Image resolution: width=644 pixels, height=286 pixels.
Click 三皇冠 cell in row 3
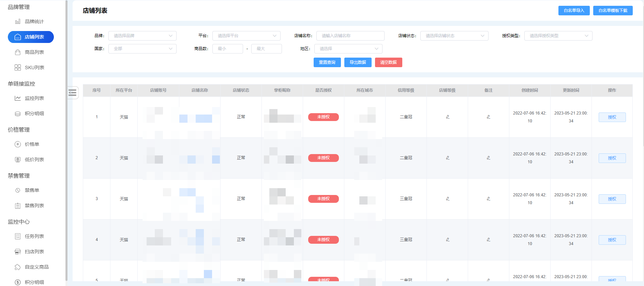[406, 199]
